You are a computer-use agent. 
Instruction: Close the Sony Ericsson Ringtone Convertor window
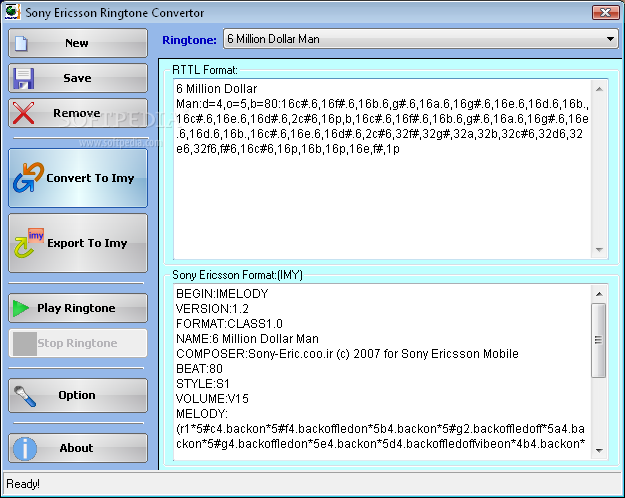(x=605, y=12)
